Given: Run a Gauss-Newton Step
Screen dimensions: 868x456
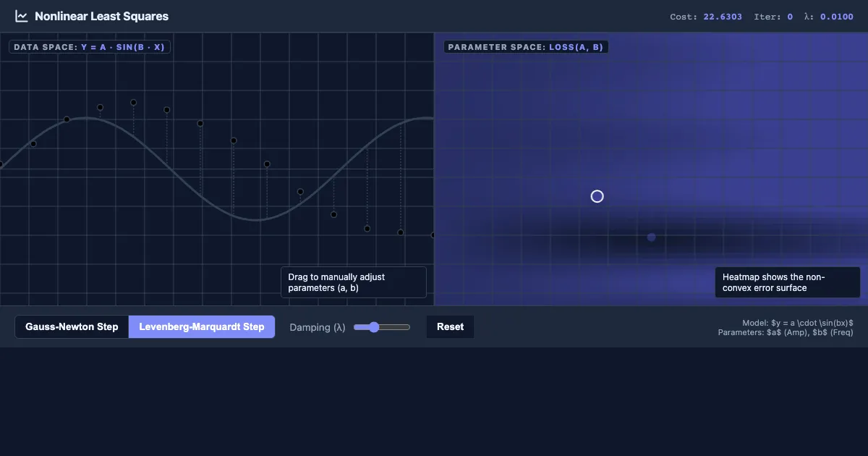Looking at the screenshot, I should 72,326.
